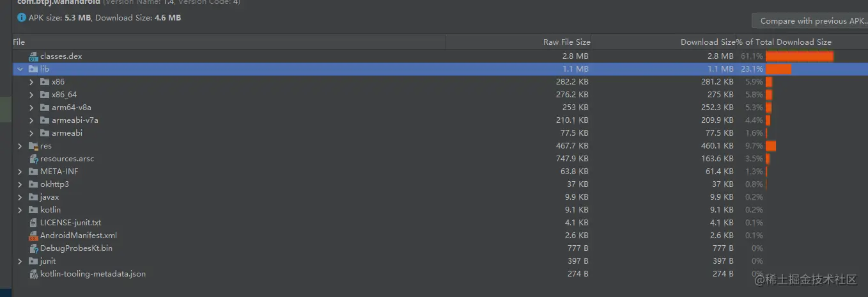The height and width of the screenshot is (297, 868).
Task: Collapse the lib folder
Action: [x=20, y=69]
